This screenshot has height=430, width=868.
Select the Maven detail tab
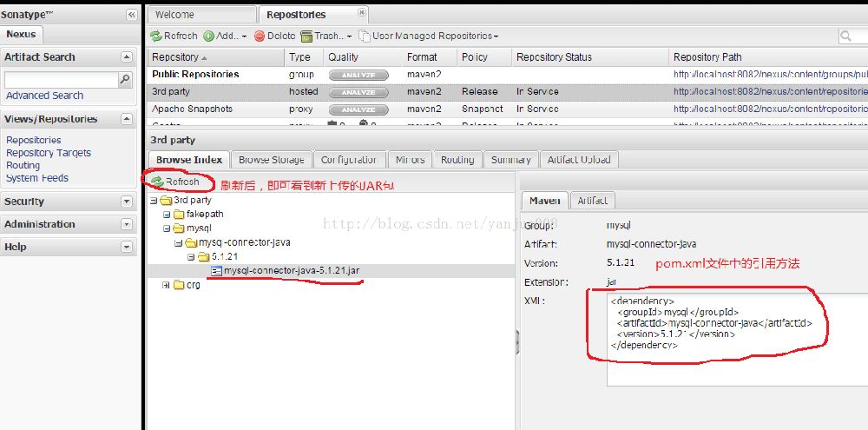tap(545, 201)
